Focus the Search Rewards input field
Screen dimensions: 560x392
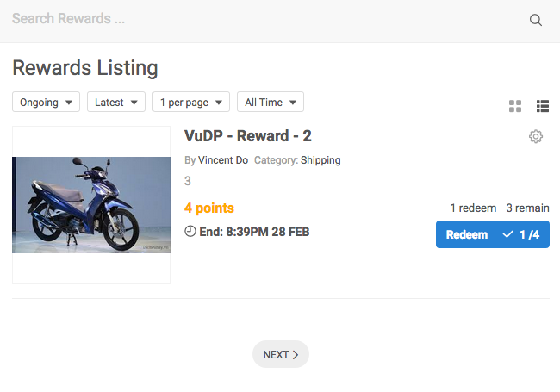(x=258, y=19)
